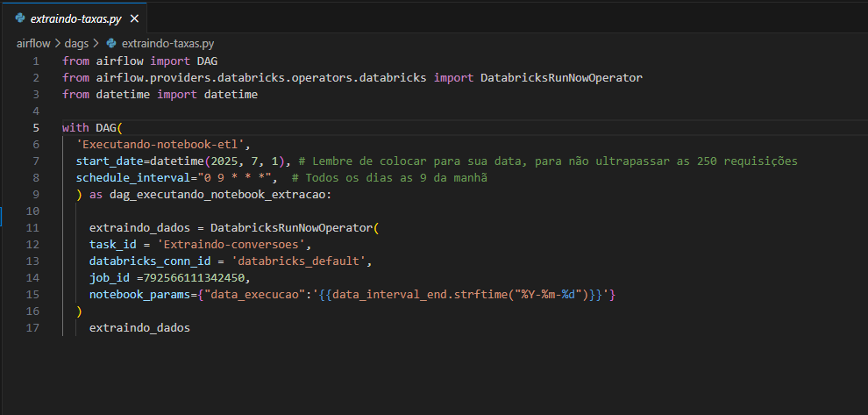Click the schedule_interval cron string "0 9 * * *"
868x415 pixels.
233,178
